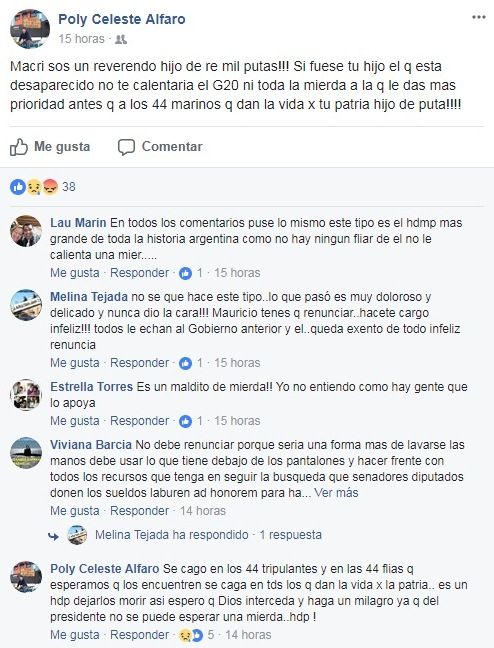Open the 38 reactions list
This screenshot has width=494, height=648.
(69, 187)
